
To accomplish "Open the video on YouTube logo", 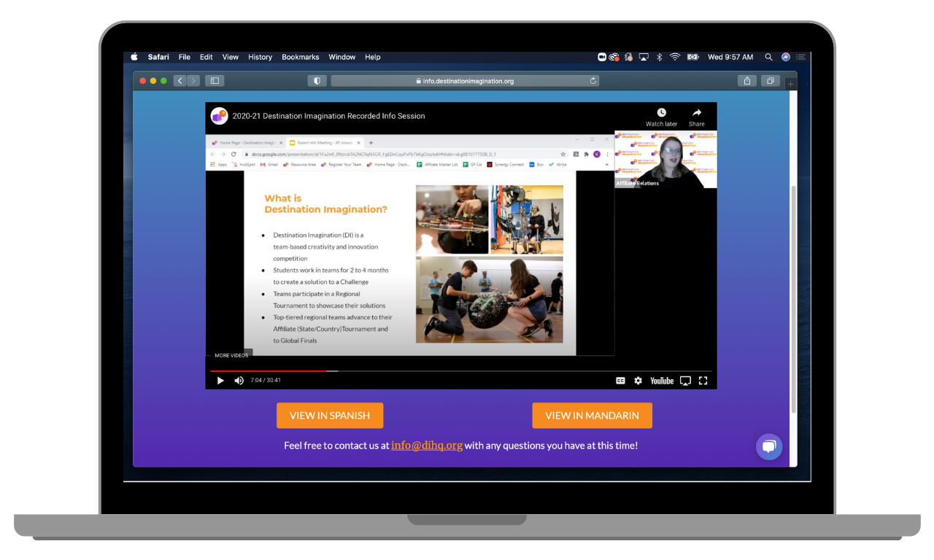I will 662,381.
